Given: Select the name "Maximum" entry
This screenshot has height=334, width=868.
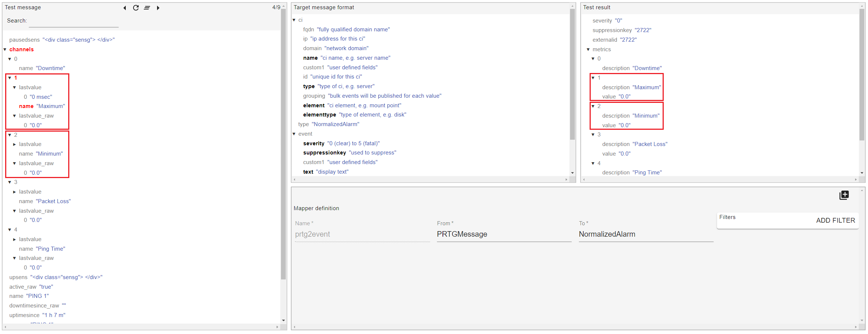Looking at the screenshot, I should pos(42,106).
